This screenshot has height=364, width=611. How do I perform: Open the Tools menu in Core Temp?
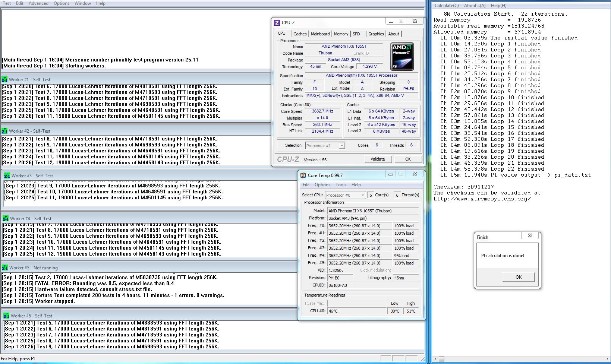341,185
